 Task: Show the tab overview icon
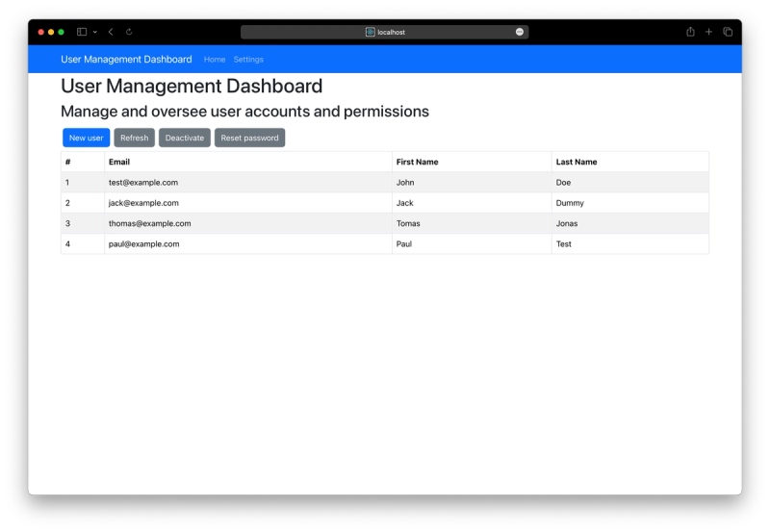click(x=728, y=32)
